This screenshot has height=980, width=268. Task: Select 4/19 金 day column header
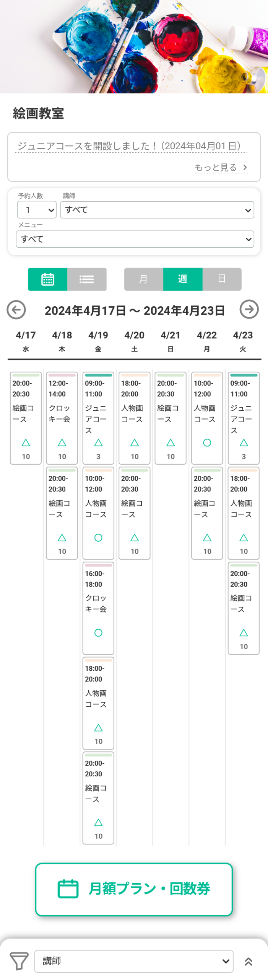click(x=98, y=341)
